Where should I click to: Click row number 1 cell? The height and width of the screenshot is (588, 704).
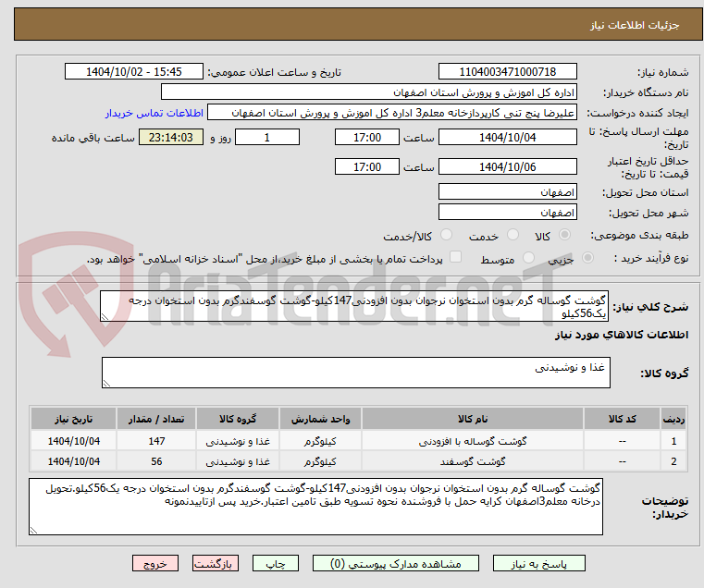[673, 441]
